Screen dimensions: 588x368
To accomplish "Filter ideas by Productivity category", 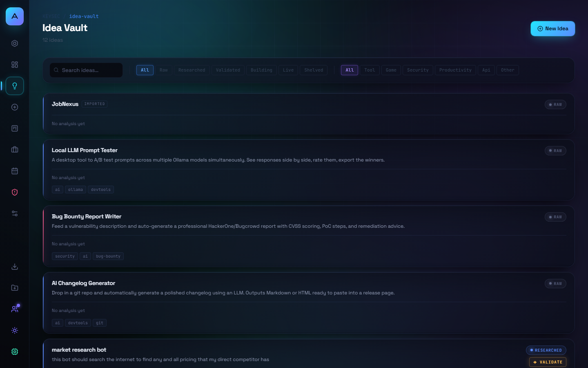I will [455, 70].
